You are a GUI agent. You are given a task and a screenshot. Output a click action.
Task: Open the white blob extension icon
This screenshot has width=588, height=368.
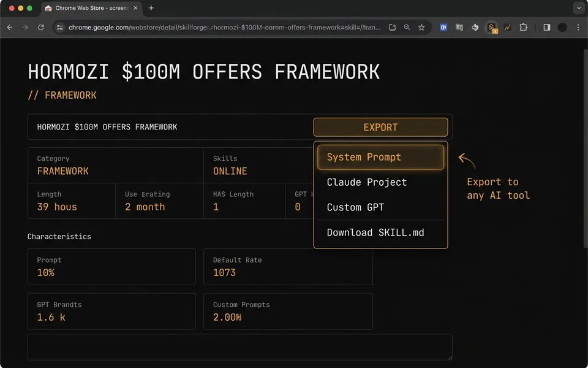pyautogui.click(x=475, y=28)
